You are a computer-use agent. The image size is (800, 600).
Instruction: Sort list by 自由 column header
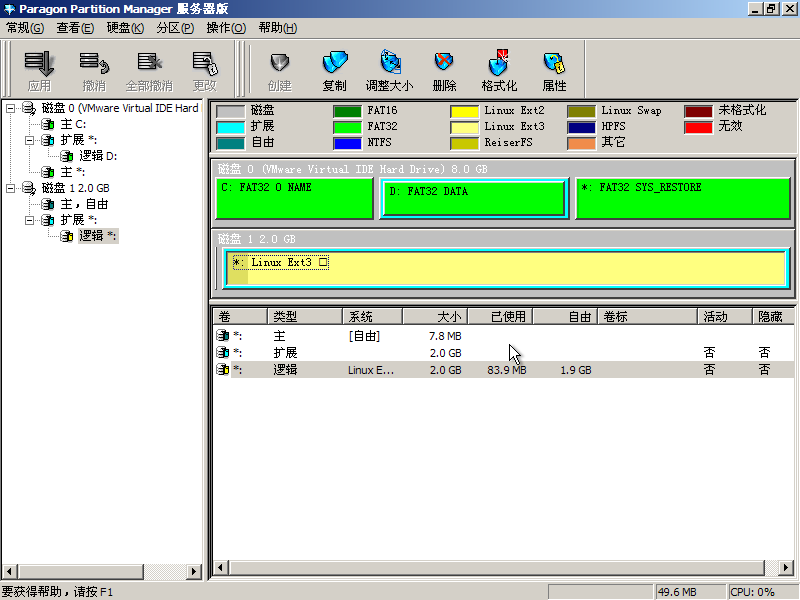[x=565, y=317]
